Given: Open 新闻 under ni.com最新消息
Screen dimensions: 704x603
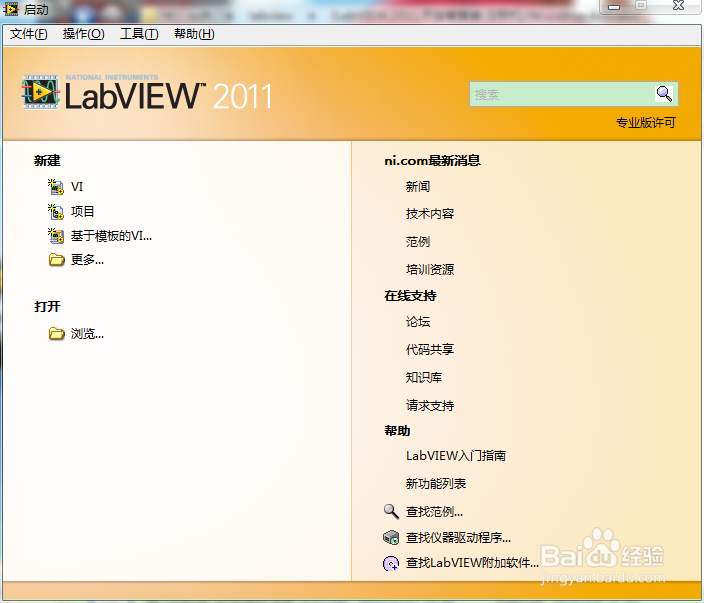Looking at the screenshot, I should click(x=418, y=187).
